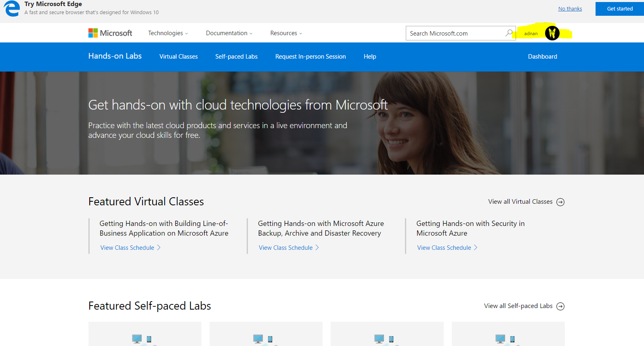Click arrow circle beside View all Virtual Classes

pyautogui.click(x=560, y=202)
